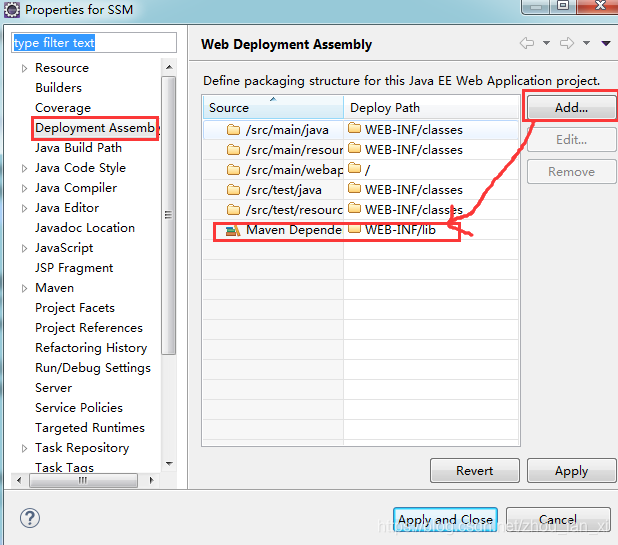
Task: Click the Add... button
Action: (571, 108)
